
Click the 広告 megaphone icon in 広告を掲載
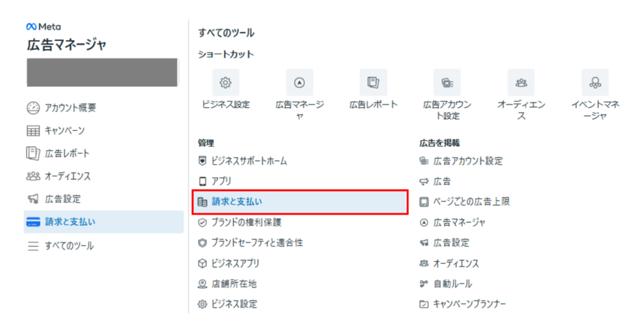[x=424, y=181]
